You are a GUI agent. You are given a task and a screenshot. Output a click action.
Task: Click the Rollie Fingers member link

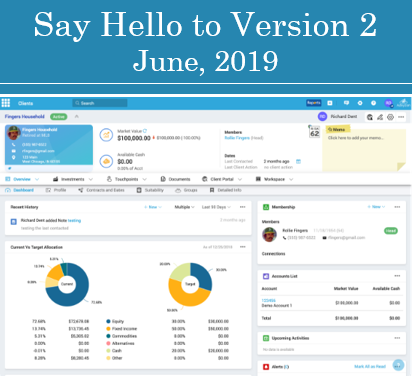[237, 138]
